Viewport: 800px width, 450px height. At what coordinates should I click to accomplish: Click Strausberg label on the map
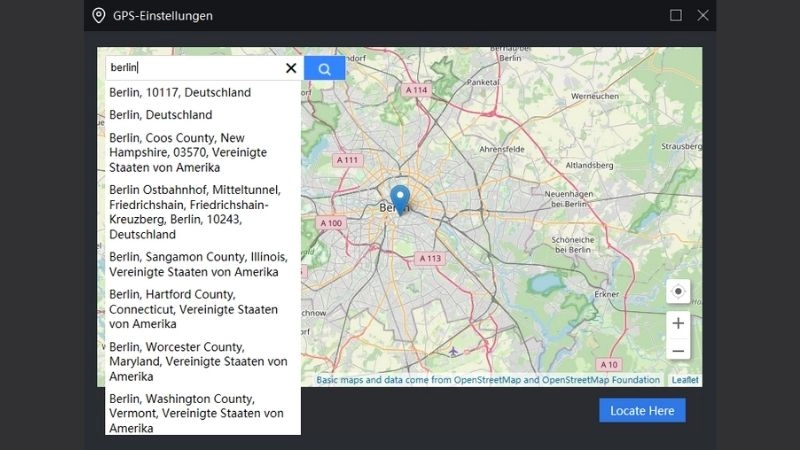tap(681, 146)
